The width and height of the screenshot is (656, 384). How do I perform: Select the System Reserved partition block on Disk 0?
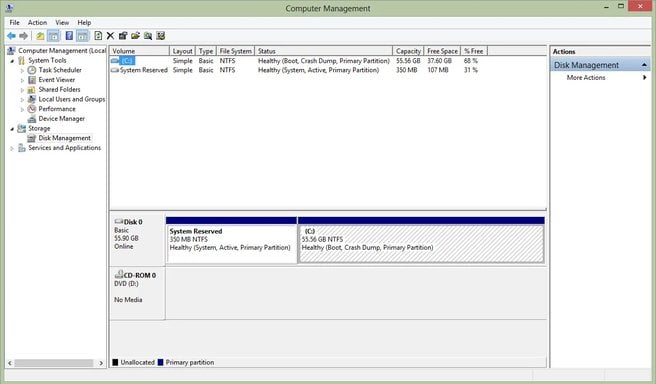[231, 240]
